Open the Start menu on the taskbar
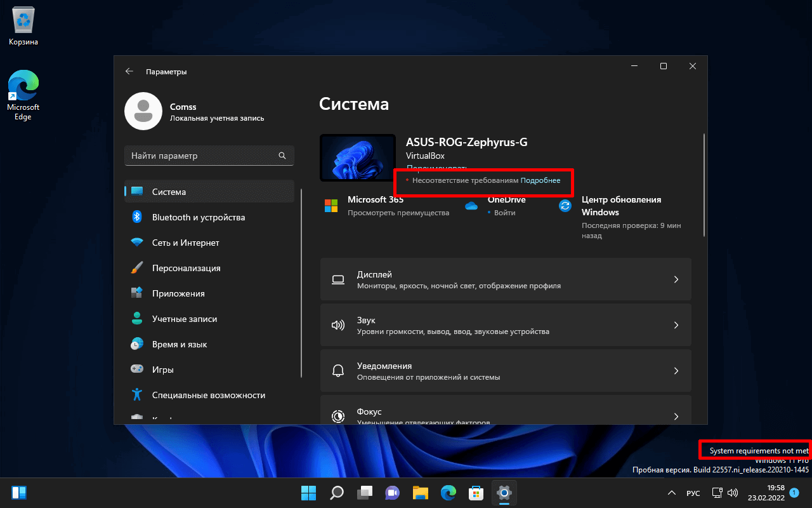This screenshot has width=812, height=508. 308,492
